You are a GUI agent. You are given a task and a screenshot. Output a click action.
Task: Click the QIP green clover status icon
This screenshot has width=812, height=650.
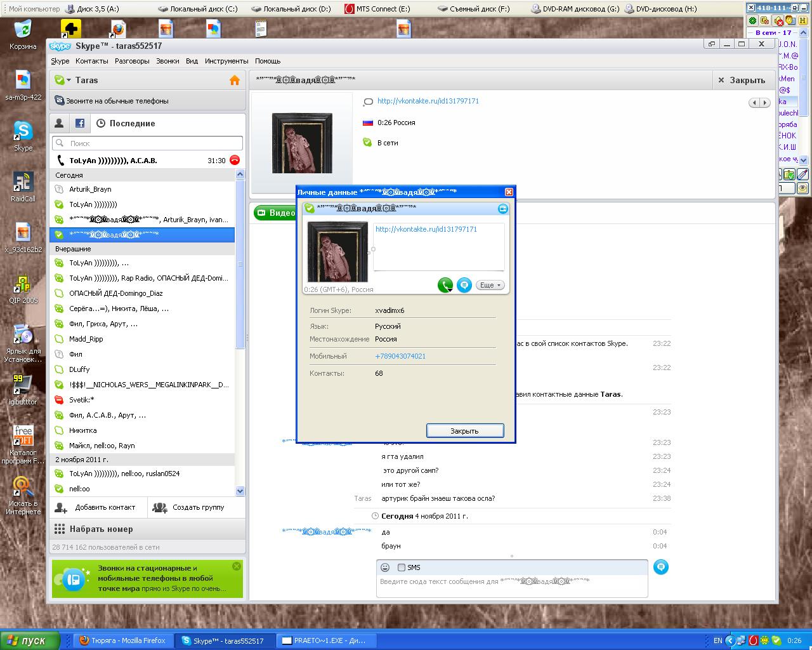753,20
